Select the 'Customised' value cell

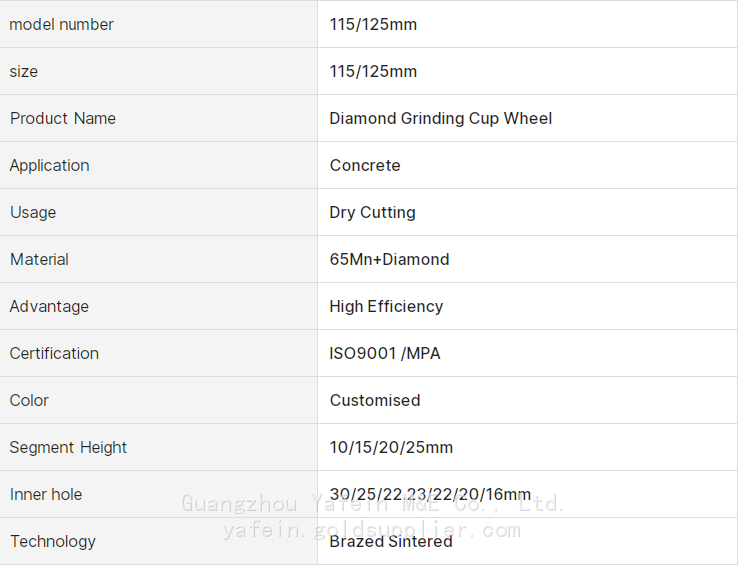point(375,400)
